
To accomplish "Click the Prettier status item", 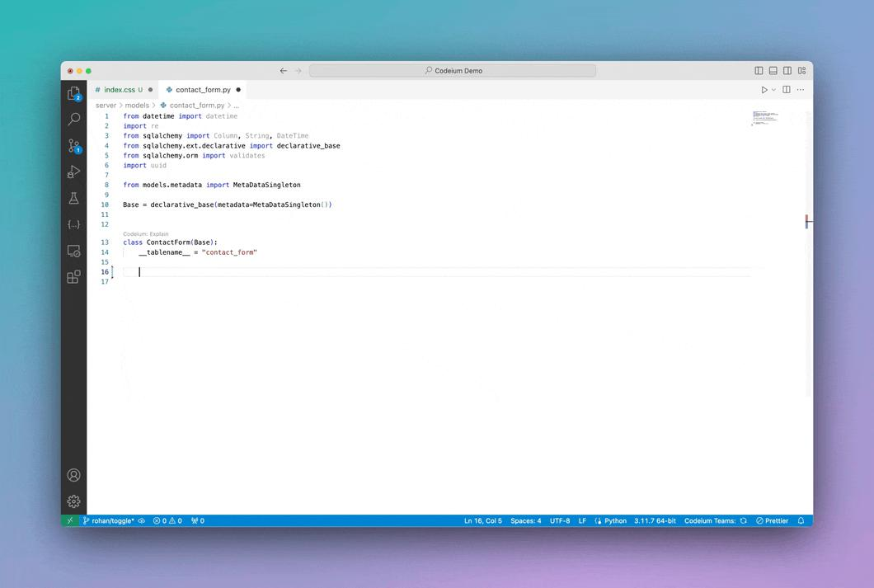I will [772, 520].
